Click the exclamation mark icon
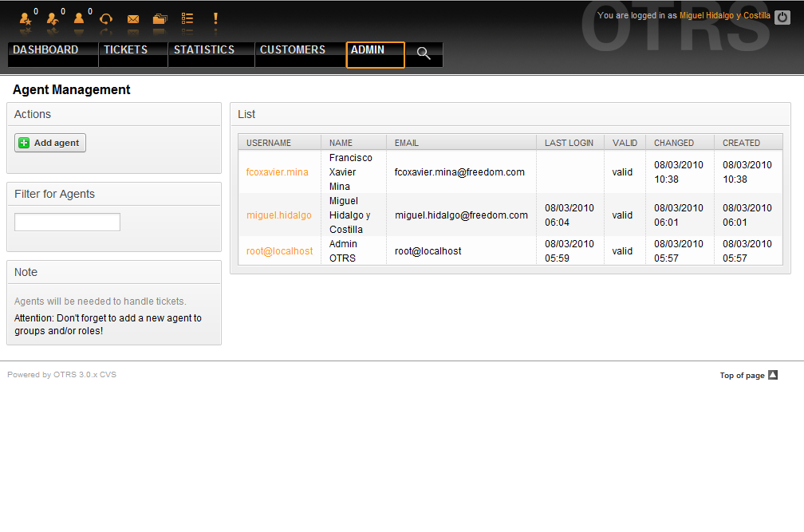 [215, 18]
